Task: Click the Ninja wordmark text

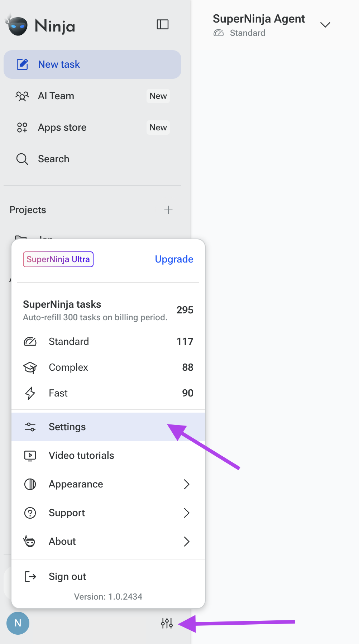Action: coord(55,27)
